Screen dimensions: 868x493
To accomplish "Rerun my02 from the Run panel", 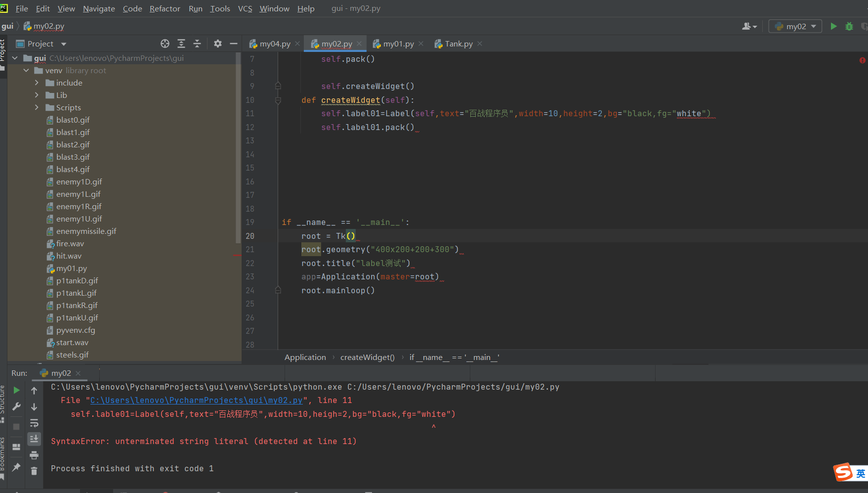I will [16, 390].
